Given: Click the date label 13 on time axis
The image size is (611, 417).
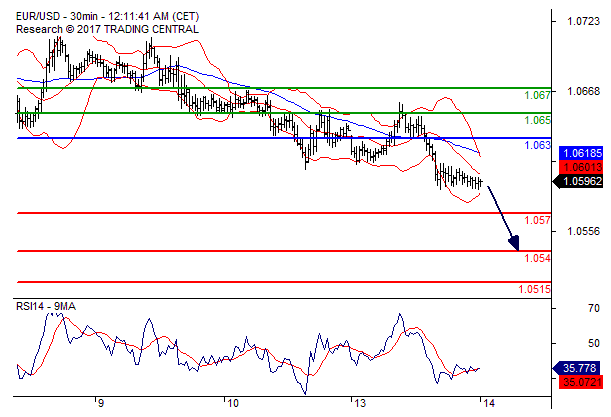Looking at the screenshot, I should pos(360,403).
